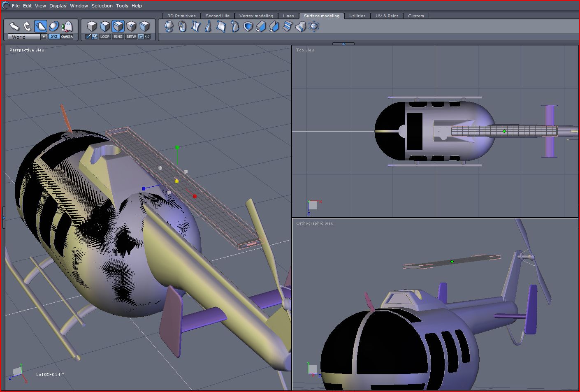Toggle the XYZ manipulator mode
Viewport: 580px width, 392px height.
coord(54,37)
